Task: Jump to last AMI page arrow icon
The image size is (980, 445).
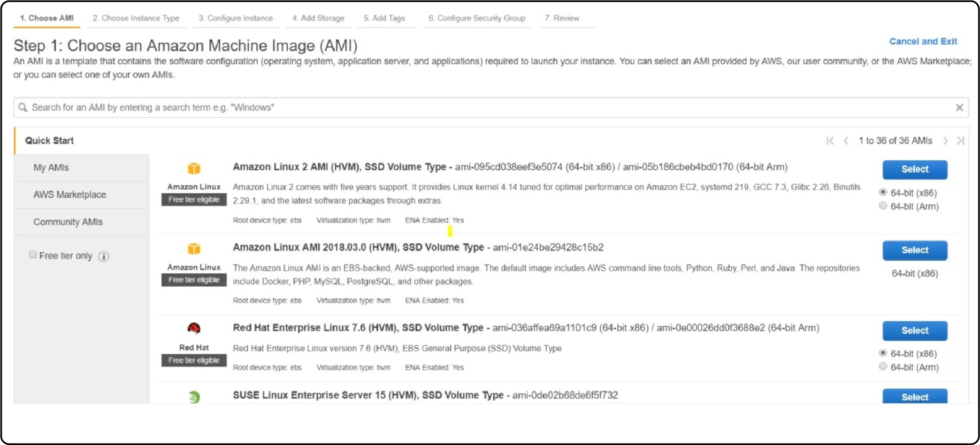Action: coord(961,140)
